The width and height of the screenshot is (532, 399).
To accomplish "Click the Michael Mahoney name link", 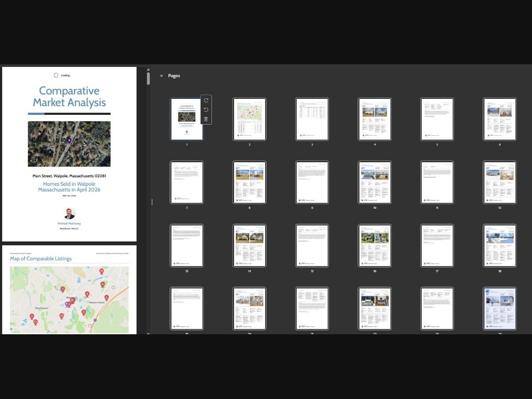I will [x=69, y=224].
